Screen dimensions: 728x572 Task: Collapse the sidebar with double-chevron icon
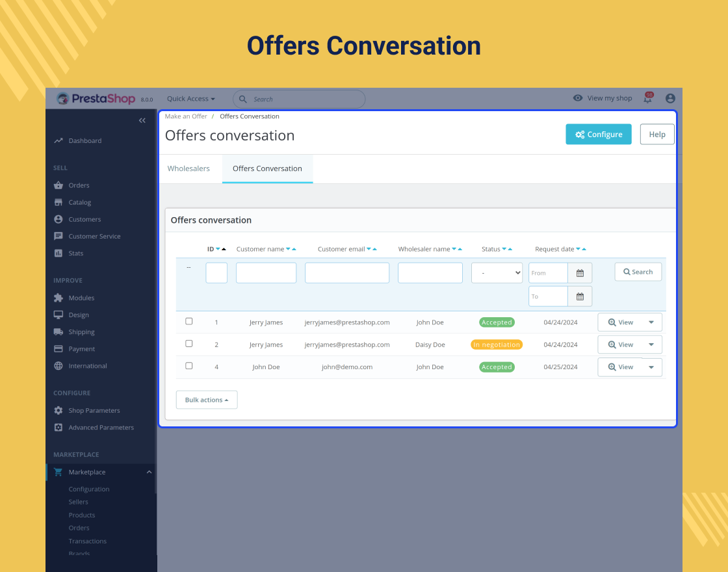point(142,121)
